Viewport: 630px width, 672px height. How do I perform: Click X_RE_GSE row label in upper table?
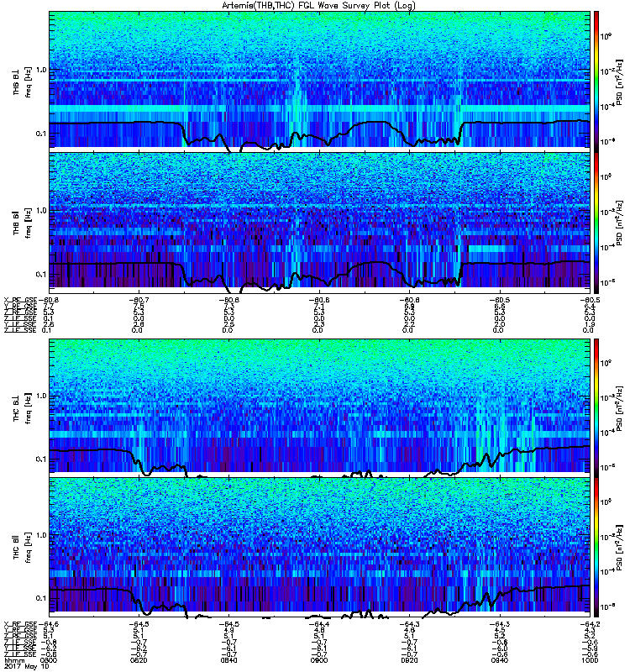click(20, 300)
